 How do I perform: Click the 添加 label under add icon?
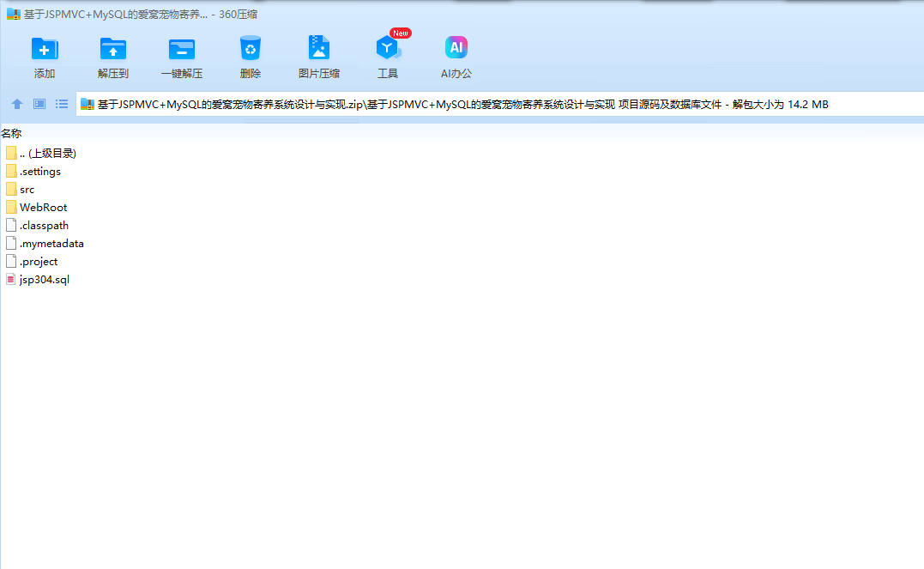[45, 74]
